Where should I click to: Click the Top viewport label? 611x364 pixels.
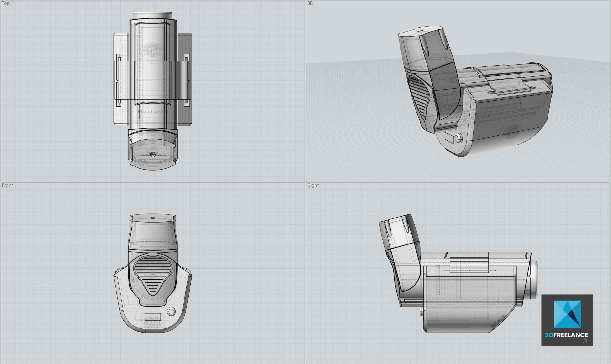6,3
